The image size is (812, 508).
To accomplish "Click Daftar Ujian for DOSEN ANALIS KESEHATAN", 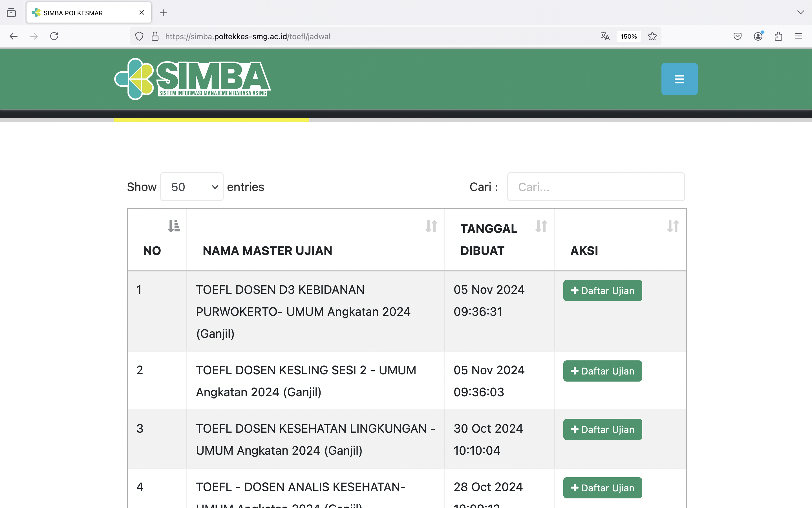I will [603, 488].
